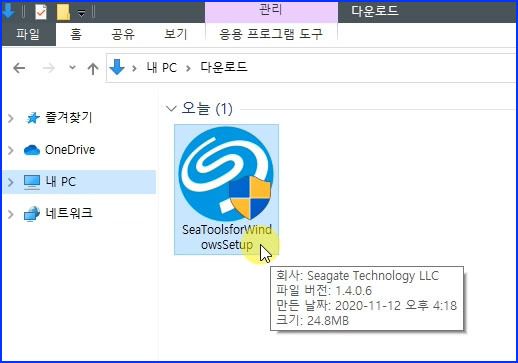This screenshot has height=363, width=518.
Task: Expand the 내 PC tree node
Action: tap(11, 182)
